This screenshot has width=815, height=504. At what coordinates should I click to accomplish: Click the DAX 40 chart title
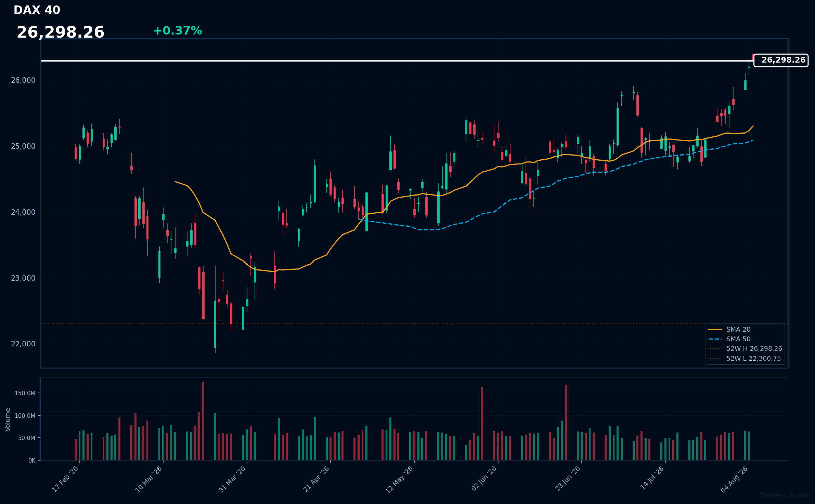(37, 10)
